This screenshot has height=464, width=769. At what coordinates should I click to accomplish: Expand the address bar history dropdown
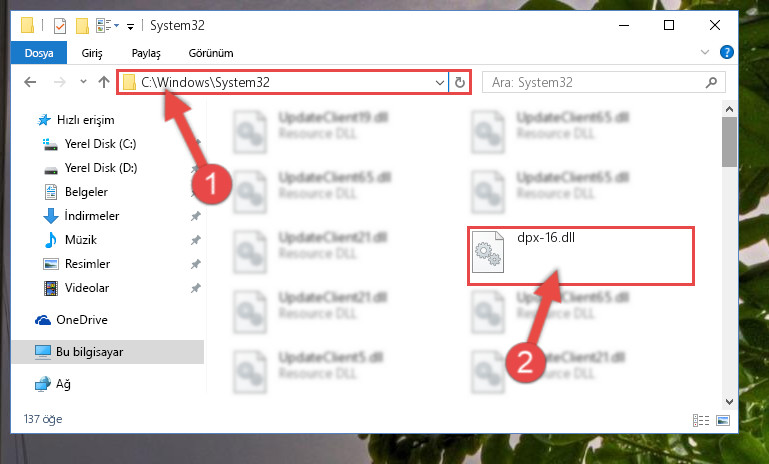tap(440, 82)
